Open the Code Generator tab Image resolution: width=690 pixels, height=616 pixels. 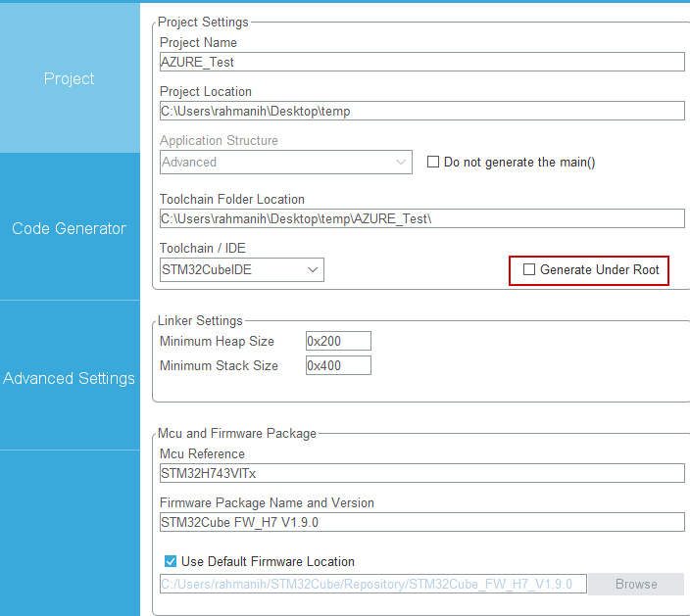[69, 228]
